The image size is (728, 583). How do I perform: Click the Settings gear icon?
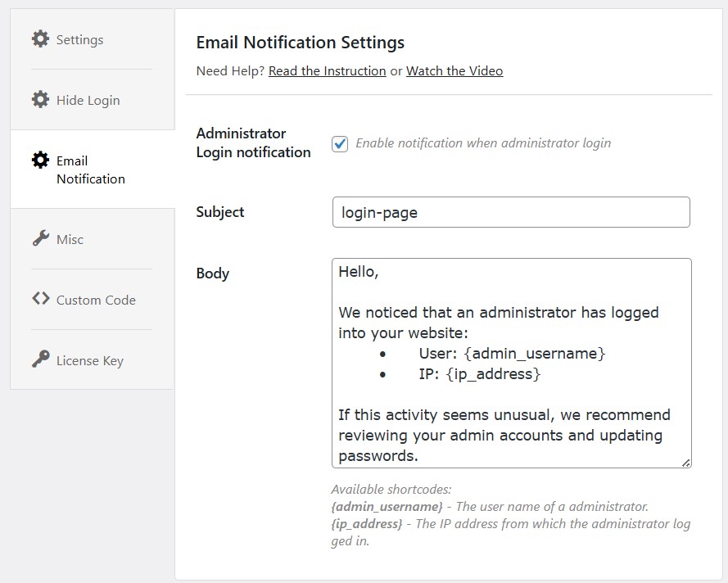pyautogui.click(x=39, y=38)
